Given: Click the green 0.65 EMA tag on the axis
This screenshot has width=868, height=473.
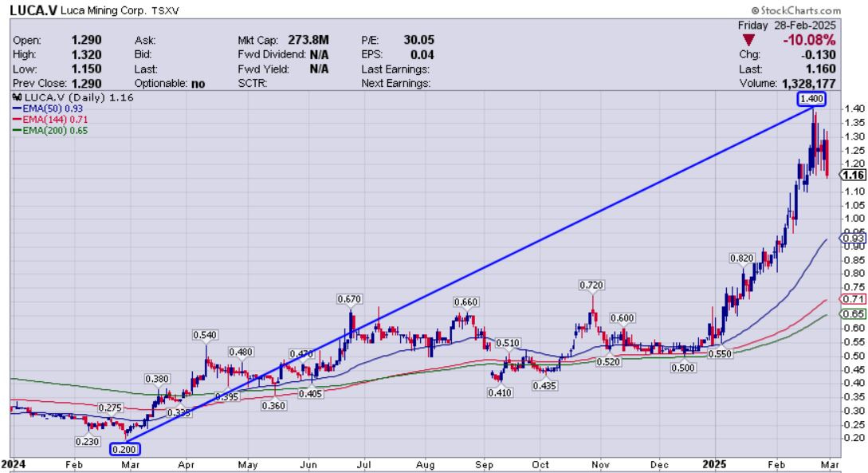Looking at the screenshot, I should [853, 314].
